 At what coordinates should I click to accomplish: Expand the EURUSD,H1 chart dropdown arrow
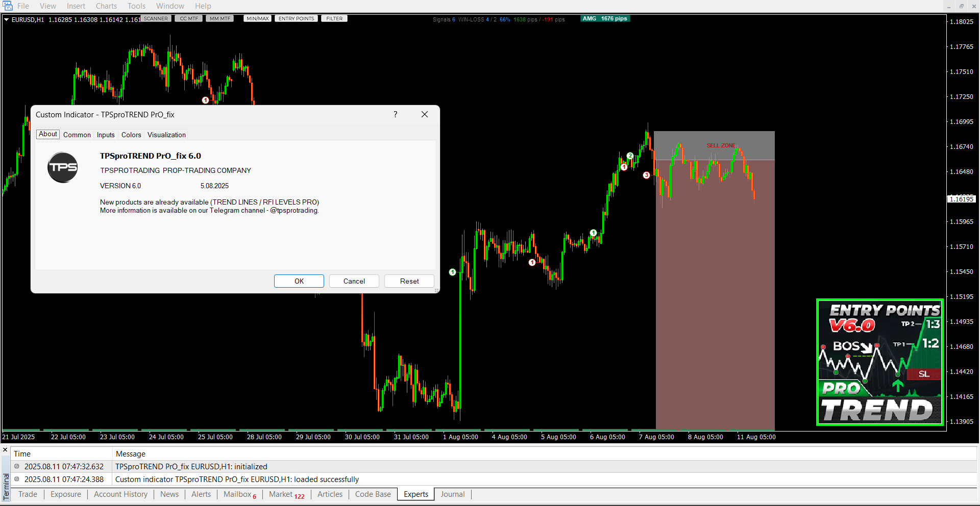pyautogui.click(x=7, y=19)
